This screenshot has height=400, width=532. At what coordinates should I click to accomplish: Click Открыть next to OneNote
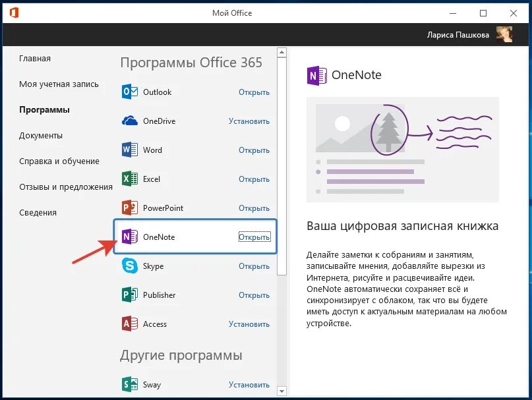point(254,237)
